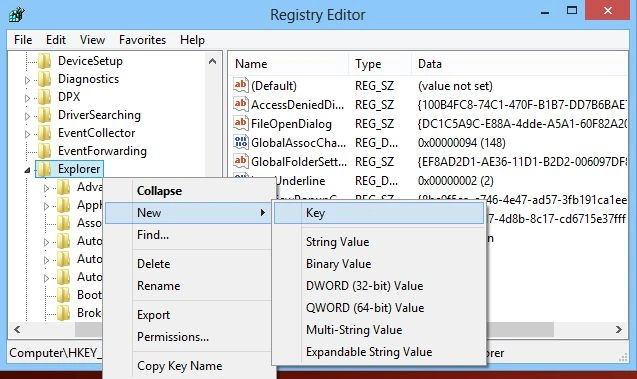Click the tree pane scroll-up arrow

click(212, 61)
